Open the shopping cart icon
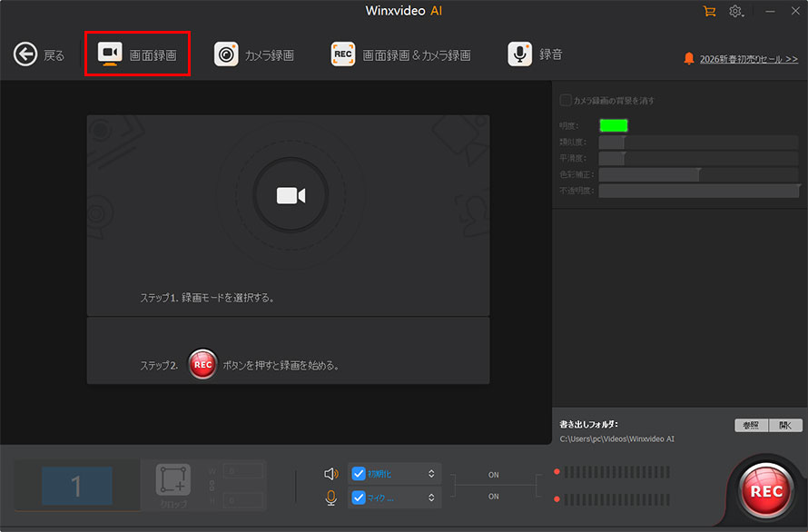This screenshot has height=532, width=808. pos(709,11)
